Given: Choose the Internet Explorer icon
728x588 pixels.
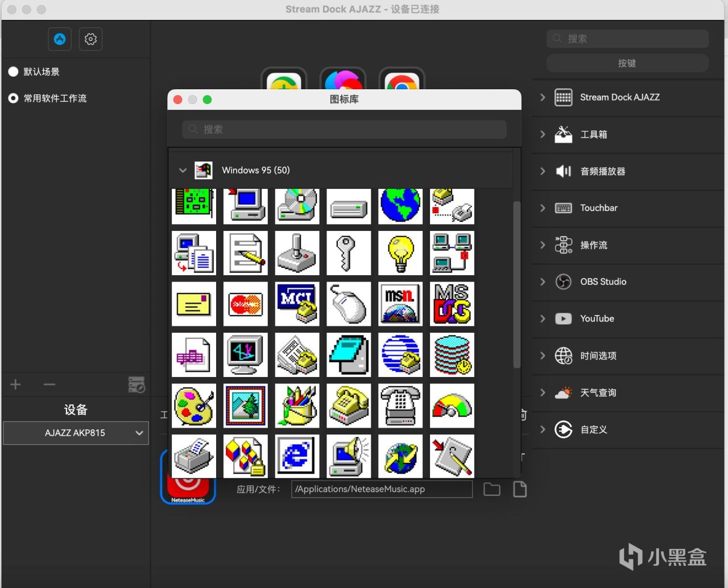Looking at the screenshot, I should pyautogui.click(x=297, y=456).
